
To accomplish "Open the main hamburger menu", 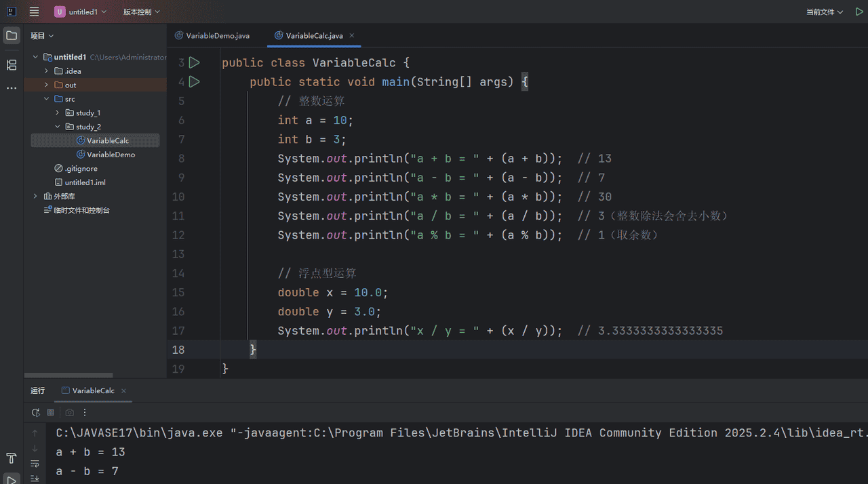I will coord(34,12).
